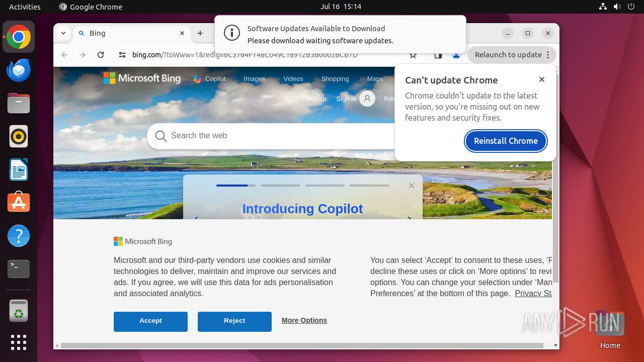Show all applications grid
The image size is (644, 362).
click(x=19, y=342)
